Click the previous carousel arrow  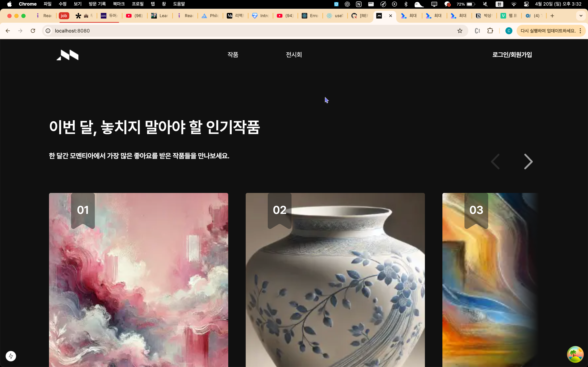[x=495, y=161]
